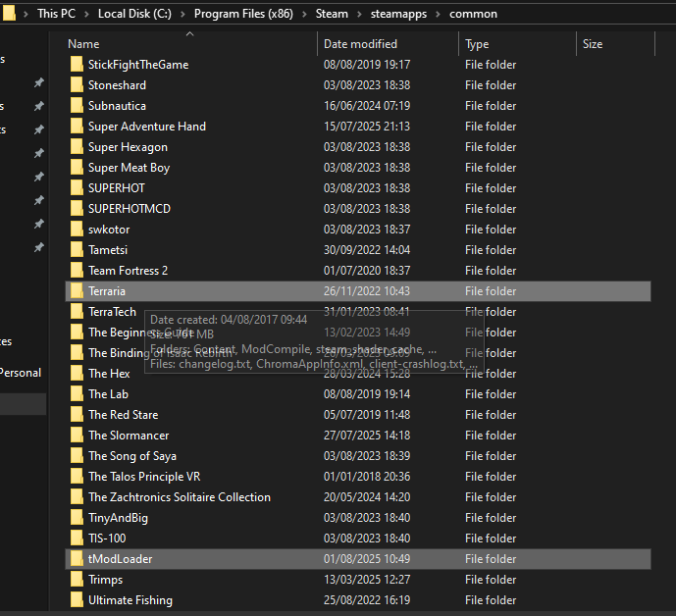Click The Slormancer date 27/07/2025 14:18
This screenshot has width=676, height=616.
pyautogui.click(x=367, y=436)
